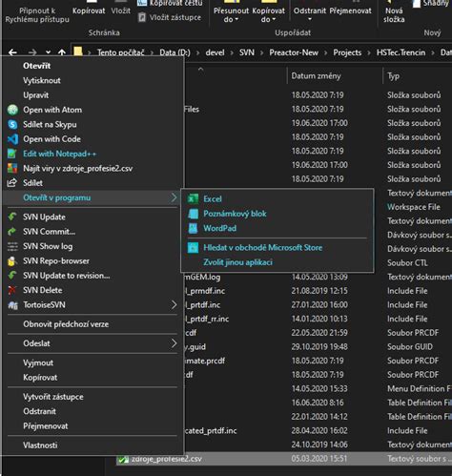Open recent locations dropdown arrow
This screenshot has width=452, height=476.
click(48, 52)
